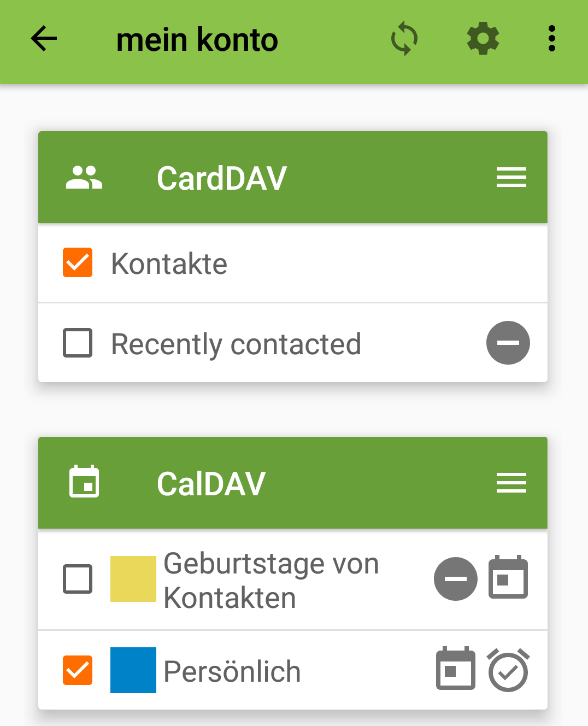Viewport: 588px width, 726px height.
Task: Open the CalDAV hamburger menu
Action: (x=511, y=483)
